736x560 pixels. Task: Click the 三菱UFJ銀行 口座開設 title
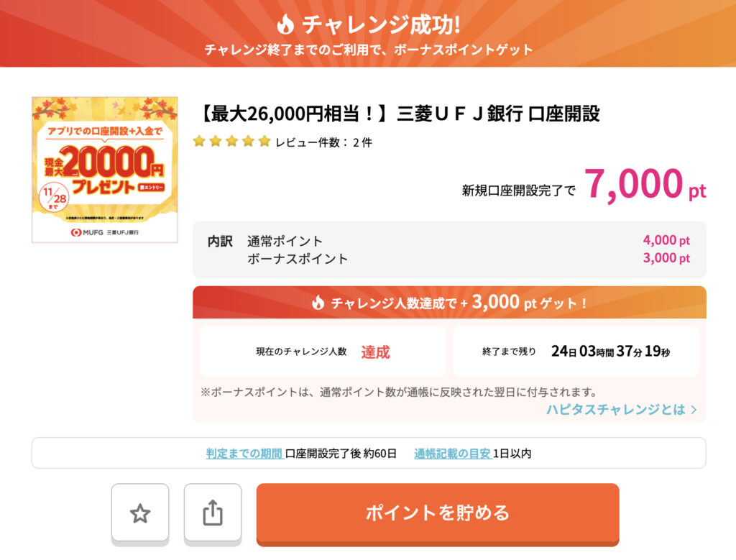[x=397, y=114]
